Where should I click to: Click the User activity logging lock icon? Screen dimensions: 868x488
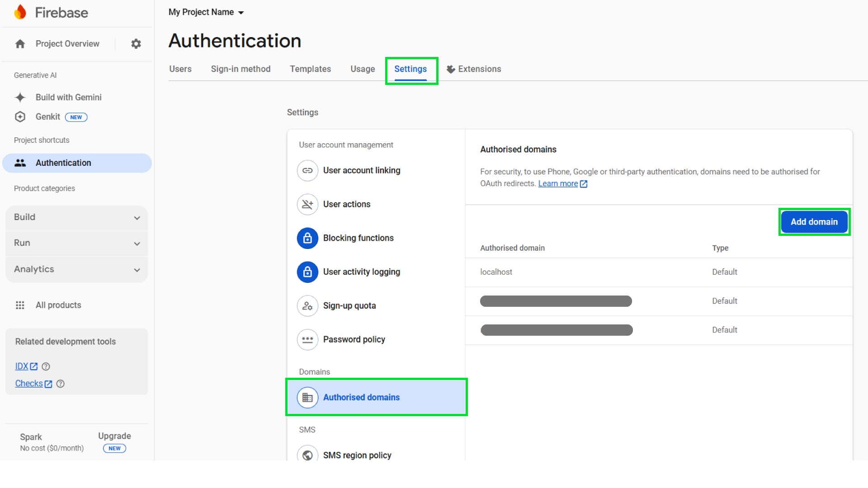click(307, 272)
